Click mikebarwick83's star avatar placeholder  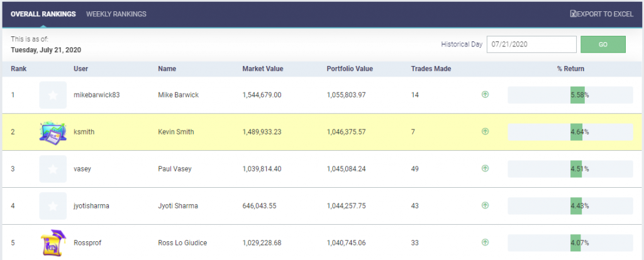point(53,95)
